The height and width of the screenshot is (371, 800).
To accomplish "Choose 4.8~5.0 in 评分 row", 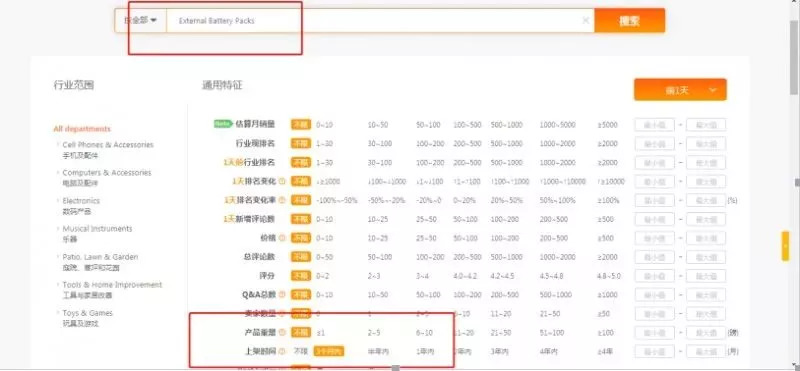I will (x=609, y=276).
